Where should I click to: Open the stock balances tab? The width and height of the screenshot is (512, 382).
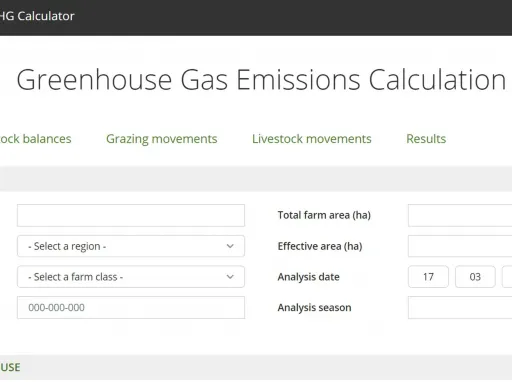coord(36,139)
